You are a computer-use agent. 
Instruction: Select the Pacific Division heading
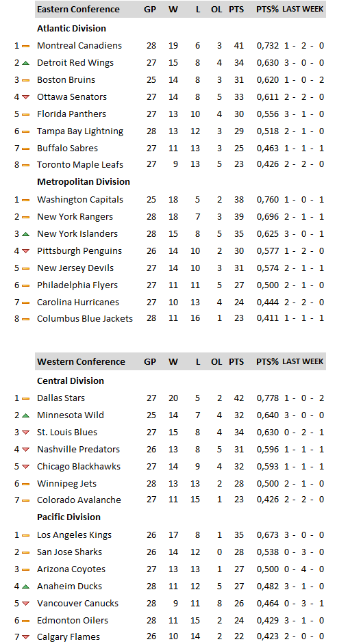pyautogui.click(x=68, y=517)
